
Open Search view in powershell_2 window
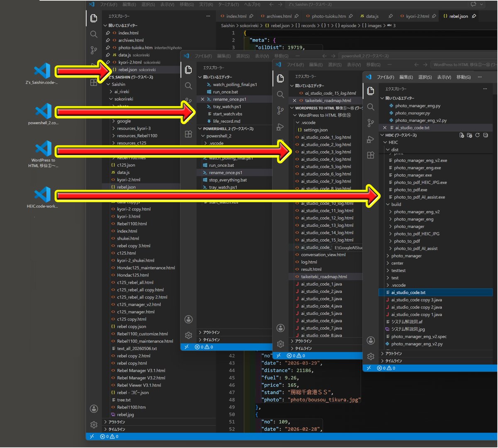coord(188,86)
